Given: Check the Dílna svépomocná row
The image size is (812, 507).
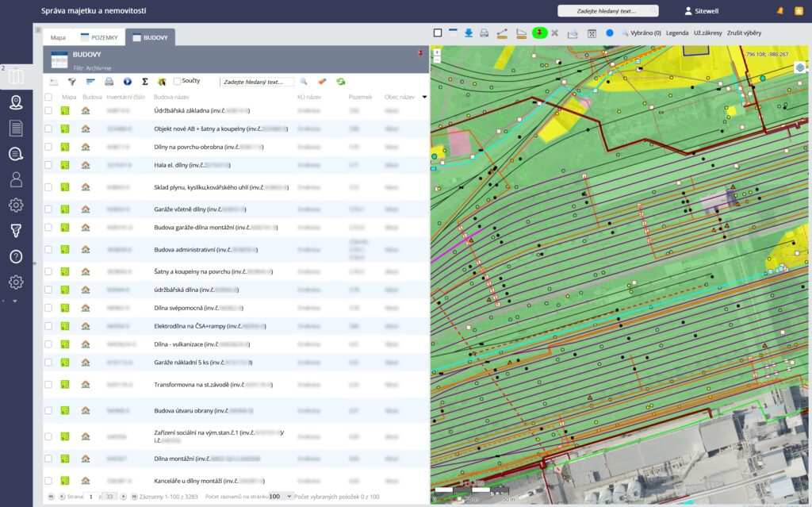Looking at the screenshot, I should (x=48, y=308).
